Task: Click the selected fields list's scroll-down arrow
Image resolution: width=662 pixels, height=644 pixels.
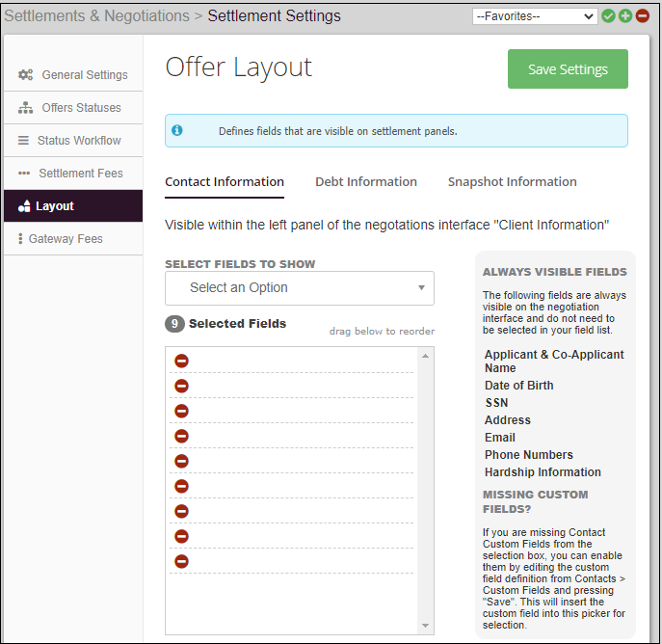Action: [x=427, y=627]
